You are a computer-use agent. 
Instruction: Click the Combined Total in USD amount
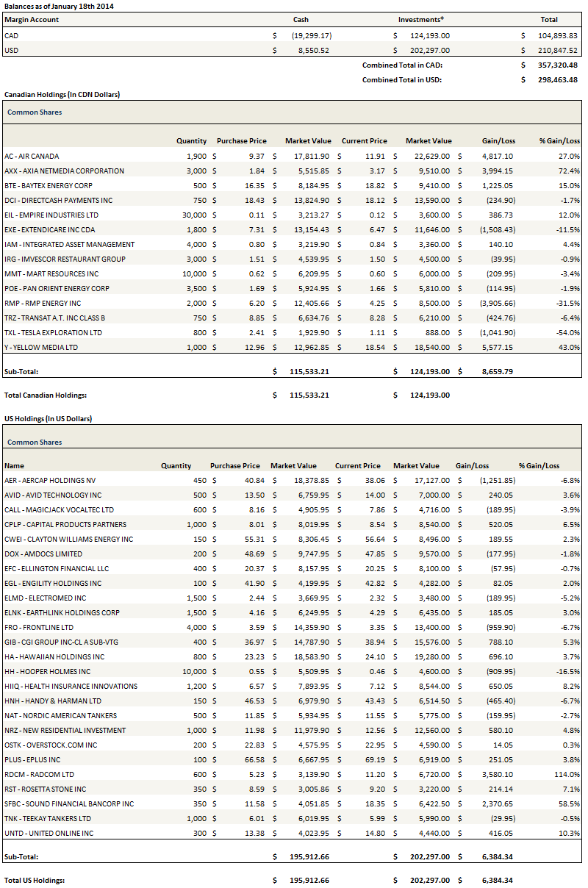click(556, 79)
